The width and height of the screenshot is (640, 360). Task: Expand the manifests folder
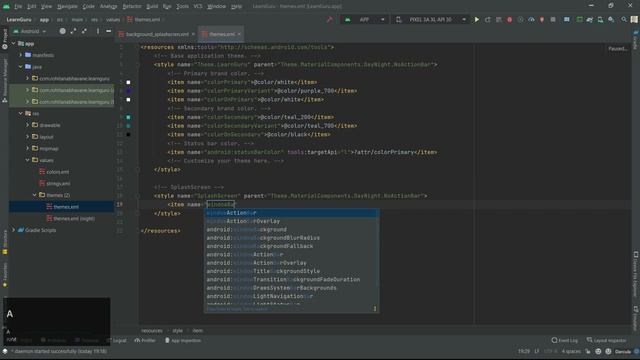pos(21,55)
